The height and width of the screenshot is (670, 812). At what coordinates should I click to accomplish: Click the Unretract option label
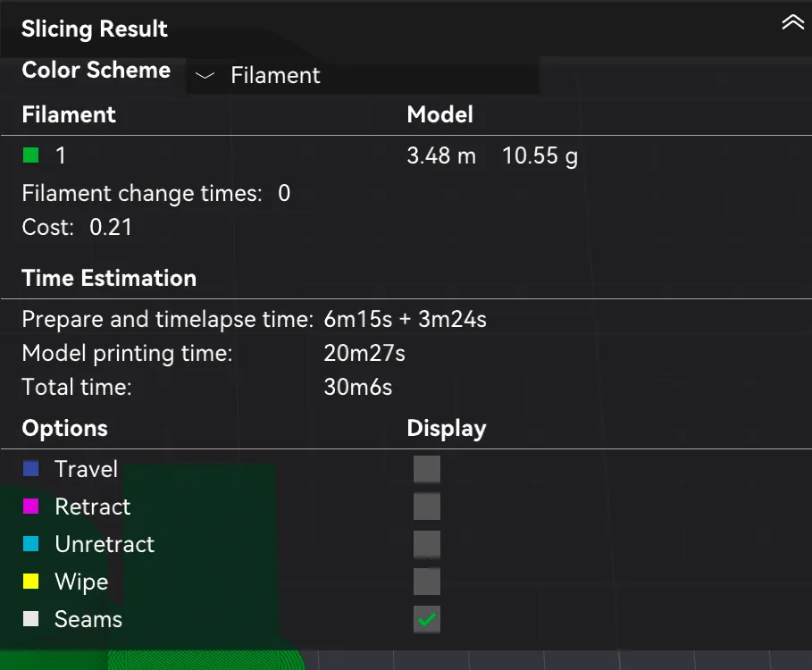(105, 544)
